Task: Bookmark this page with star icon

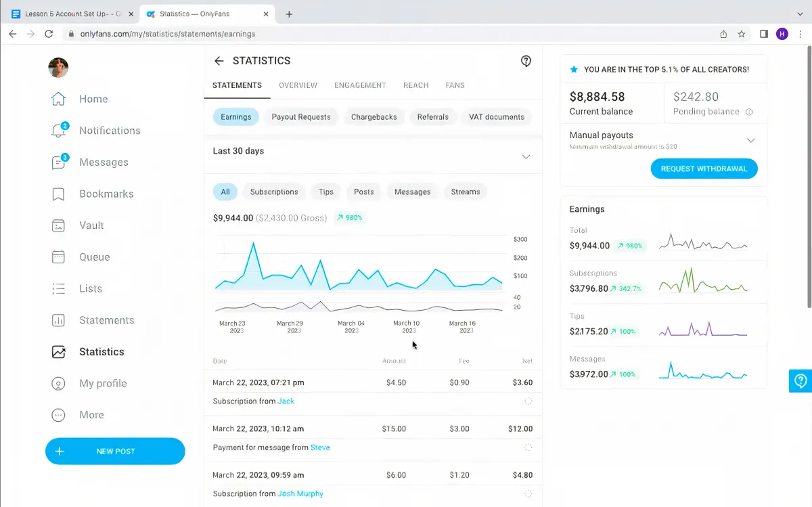Action: tap(742, 34)
